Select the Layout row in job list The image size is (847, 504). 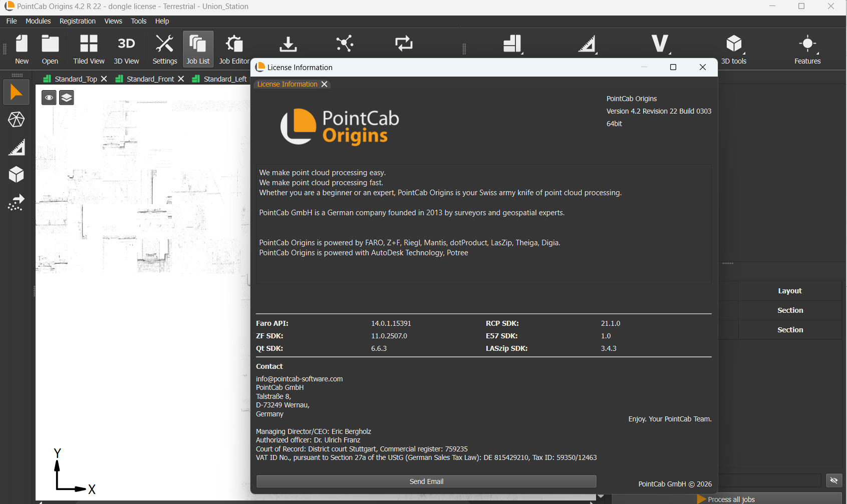(790, 291)
